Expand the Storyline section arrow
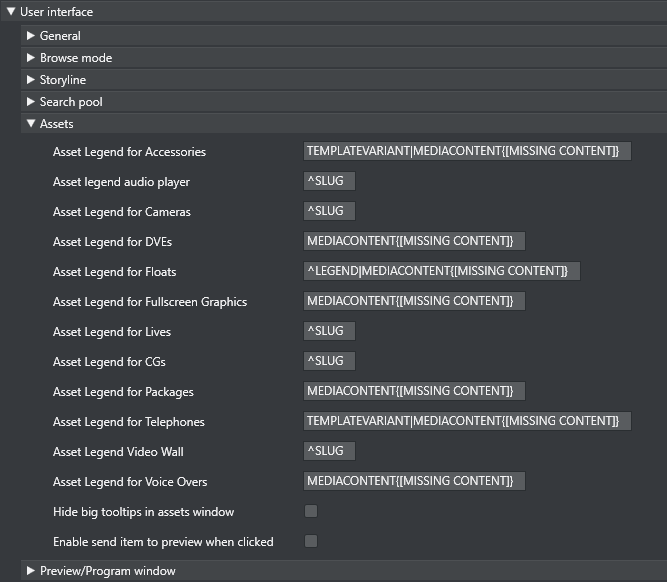The image size is (667, 582). [31, 80]
